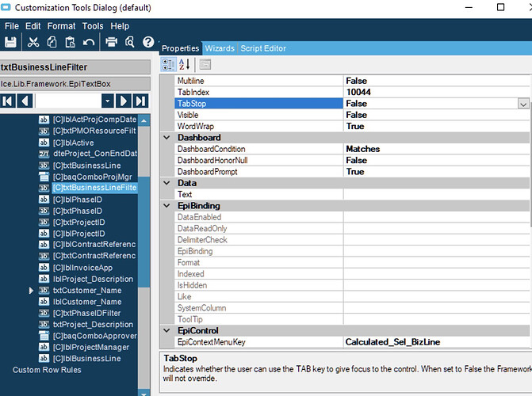Switch to the Properties tab
The width and height of the screenshot is (532, 396).
tap(180, 48)
